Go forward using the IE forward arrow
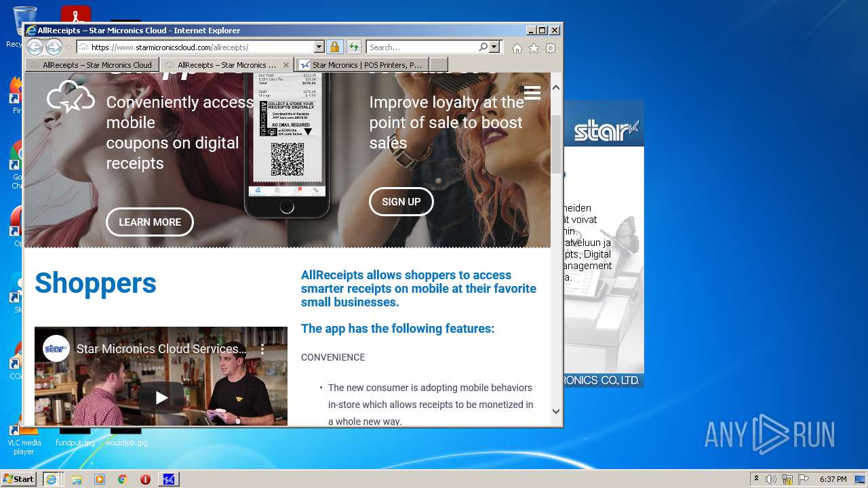 (x=54, y=47)
